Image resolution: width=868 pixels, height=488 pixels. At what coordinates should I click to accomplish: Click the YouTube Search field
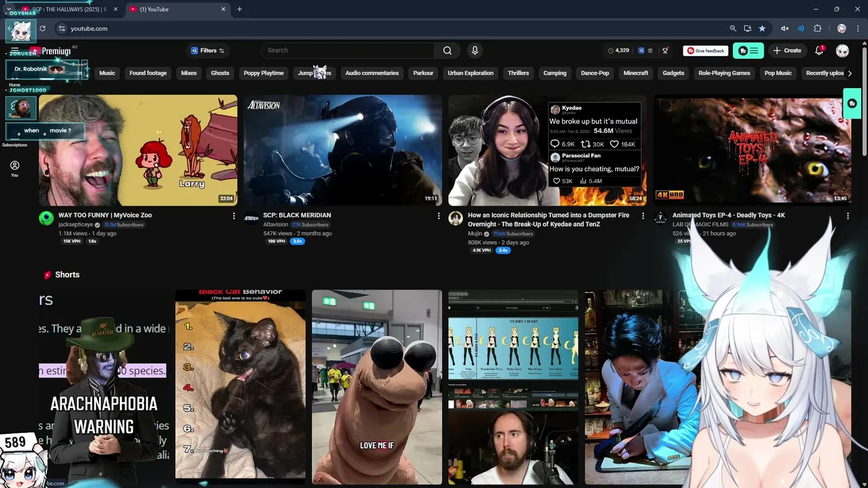pos(347,50)
